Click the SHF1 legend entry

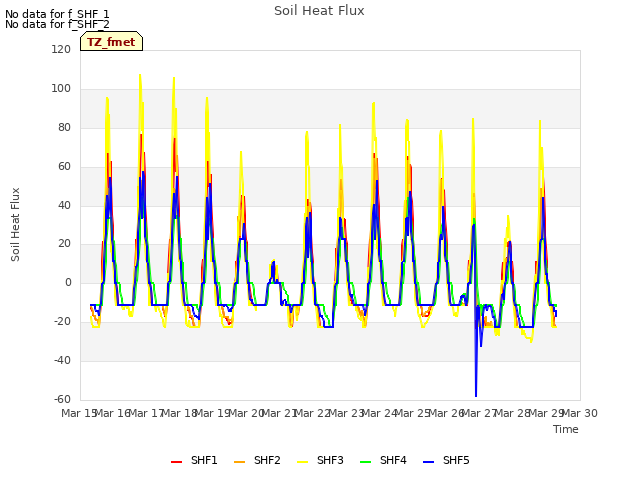coord(194,460)
